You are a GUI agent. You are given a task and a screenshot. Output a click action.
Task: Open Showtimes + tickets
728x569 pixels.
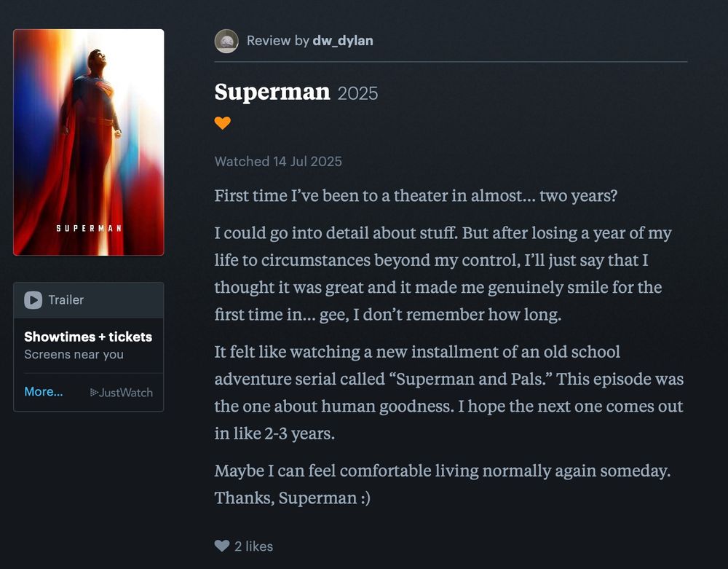coord(88,337)
